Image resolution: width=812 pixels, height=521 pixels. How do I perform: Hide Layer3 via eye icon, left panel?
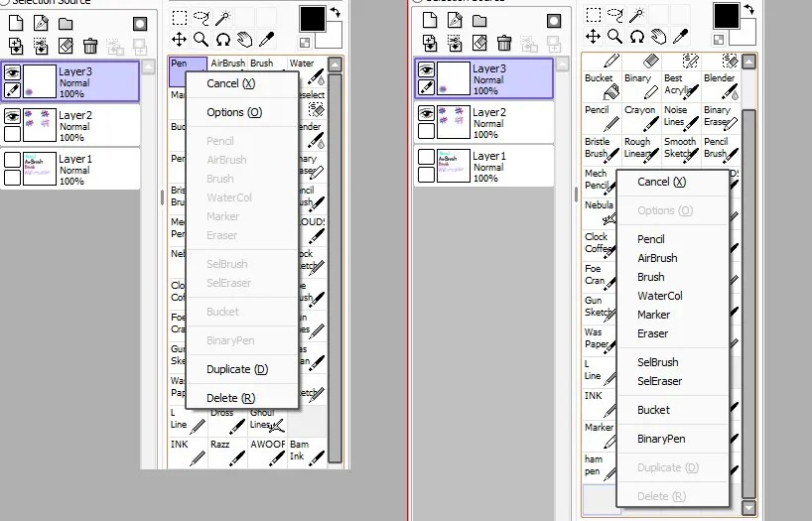click(x=12, y=72)
